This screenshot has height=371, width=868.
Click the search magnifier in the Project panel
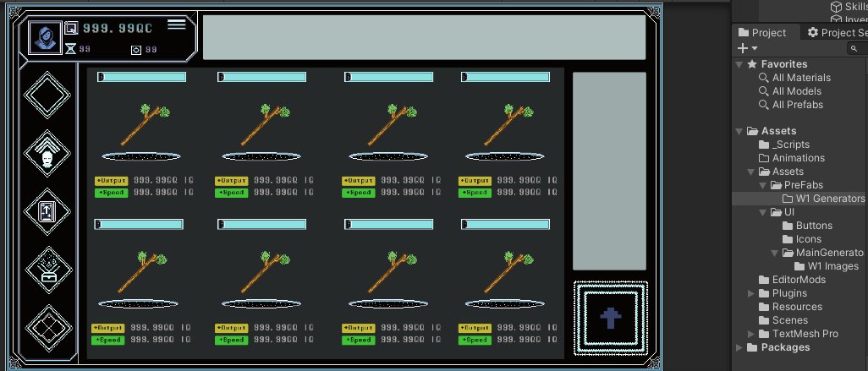(854, 49)
